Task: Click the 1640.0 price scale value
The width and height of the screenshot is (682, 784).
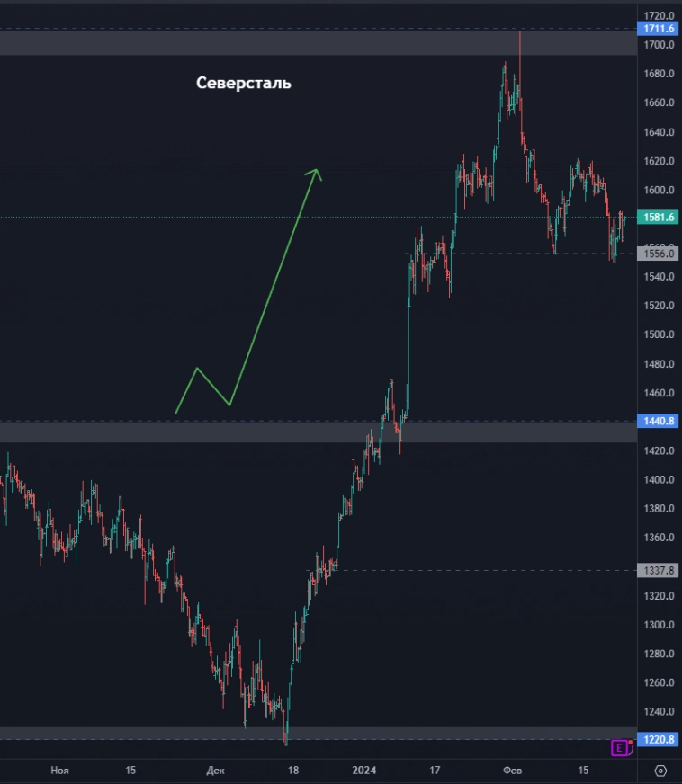Action: (659, 132)
